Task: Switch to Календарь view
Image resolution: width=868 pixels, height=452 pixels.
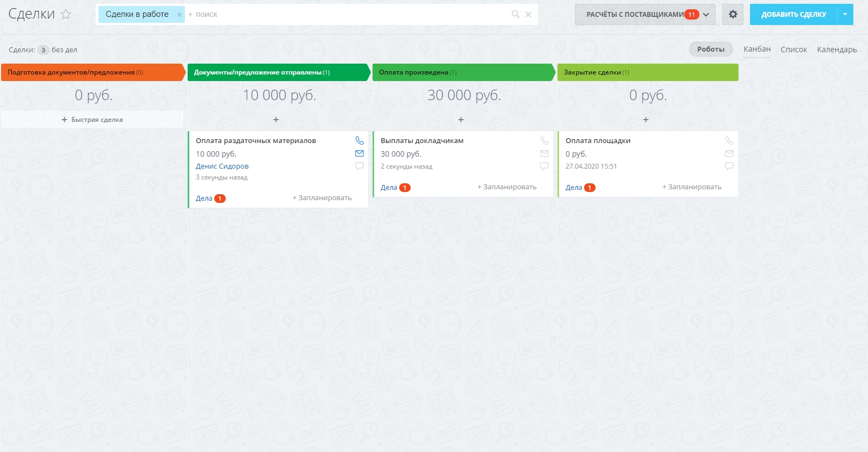Action: point(836,49)
